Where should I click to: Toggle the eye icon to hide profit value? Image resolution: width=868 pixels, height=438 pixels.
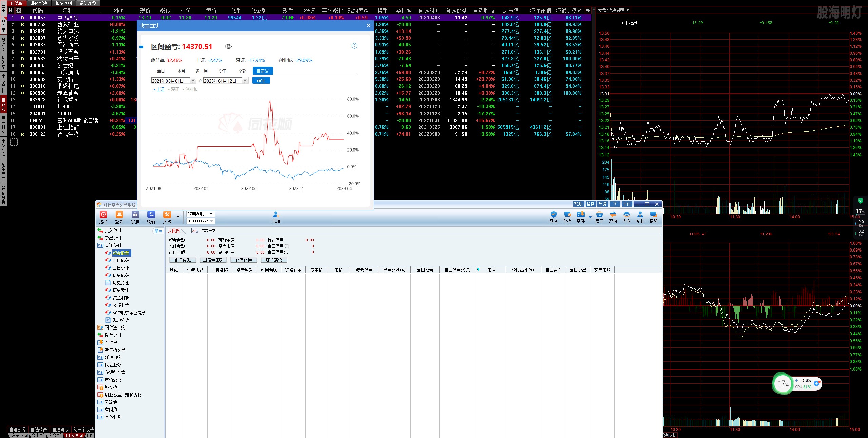click(x=228, y=47)
